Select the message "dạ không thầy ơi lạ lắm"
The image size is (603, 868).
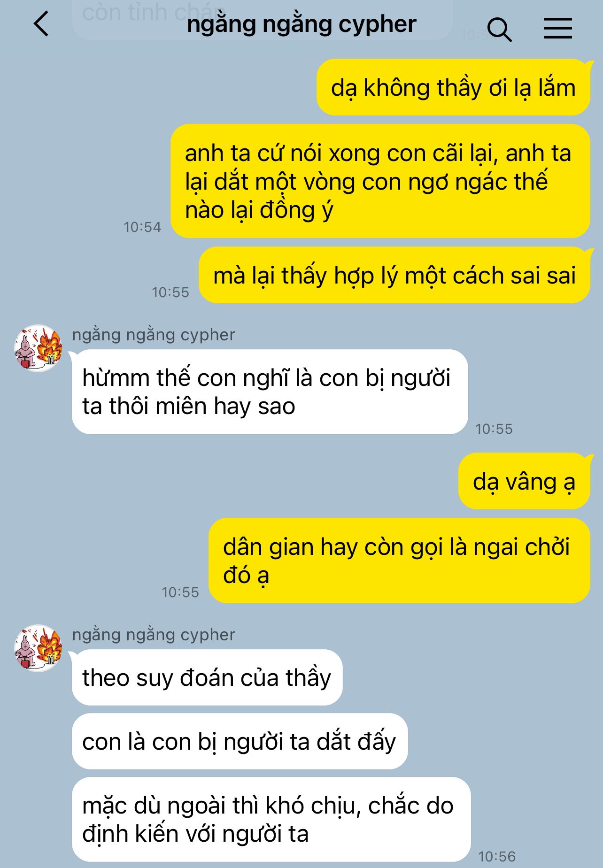tap(453, 87)
